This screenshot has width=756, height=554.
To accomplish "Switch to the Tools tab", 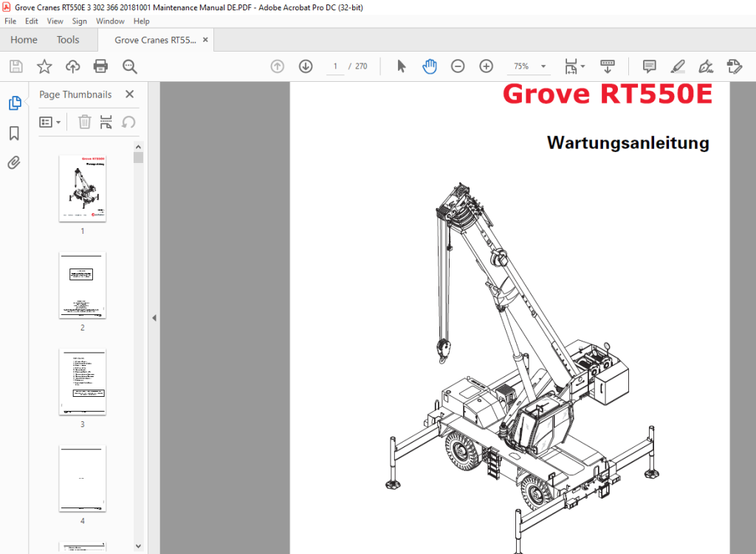I will tap(67, 40).
